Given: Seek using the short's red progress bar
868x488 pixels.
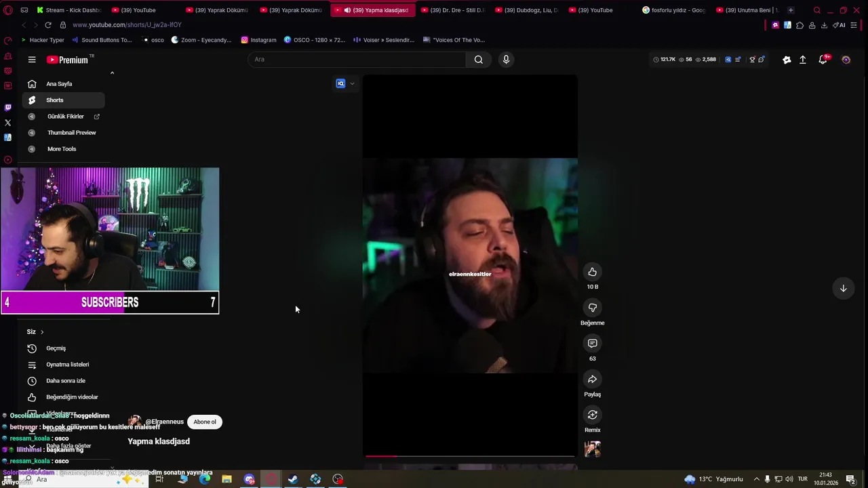Looking at the screenshot, I should 470,456.
